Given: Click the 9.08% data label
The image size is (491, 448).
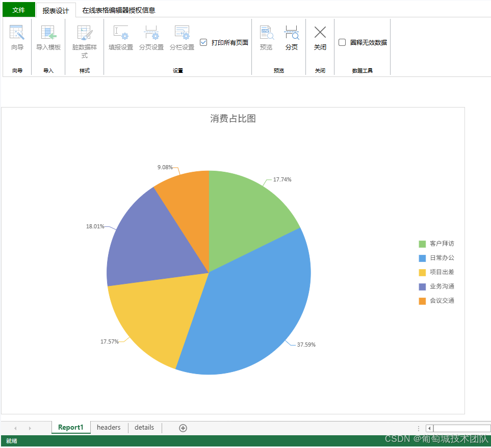Looking at the screenshot, I should coord(165,167).
